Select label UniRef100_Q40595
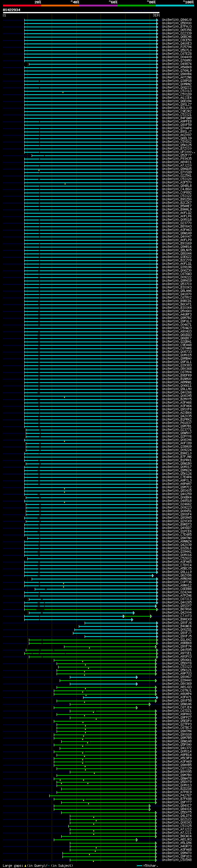This screenshot has height=868, width=197. [x=177, y=650]
